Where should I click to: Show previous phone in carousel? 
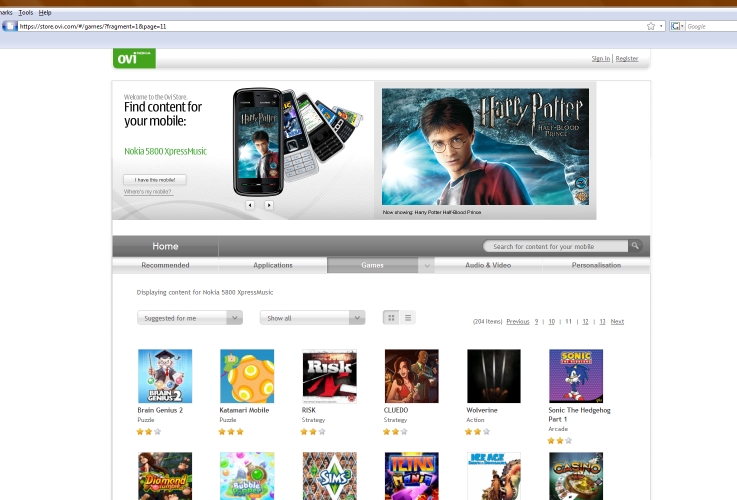[x=249, y=205]
